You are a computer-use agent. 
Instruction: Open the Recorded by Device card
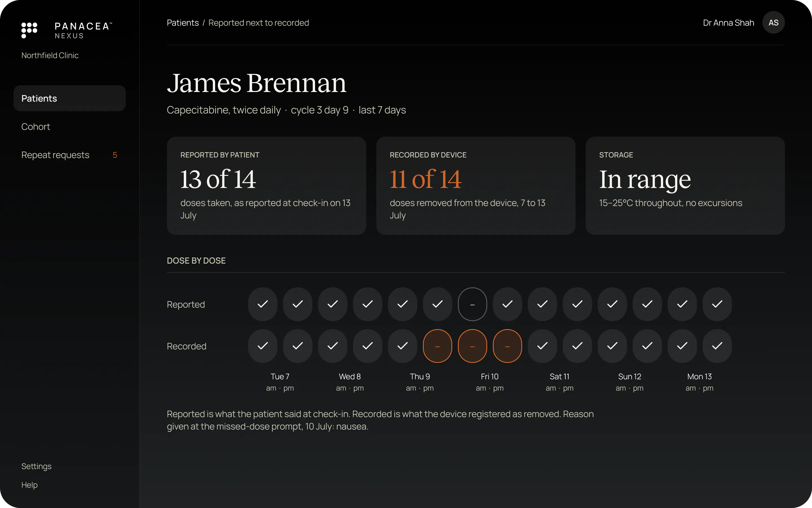(x=476, y=185)
